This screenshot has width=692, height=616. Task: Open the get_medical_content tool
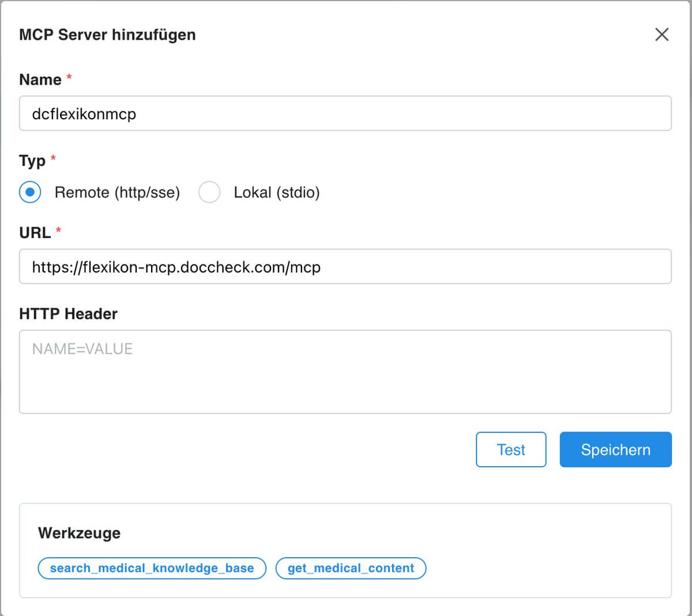point(350,568)
